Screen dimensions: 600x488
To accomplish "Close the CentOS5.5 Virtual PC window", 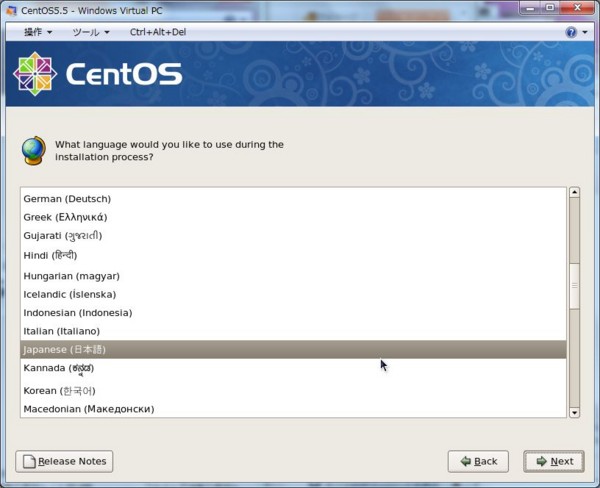I will pyautogui.click(x=577, y=8).
